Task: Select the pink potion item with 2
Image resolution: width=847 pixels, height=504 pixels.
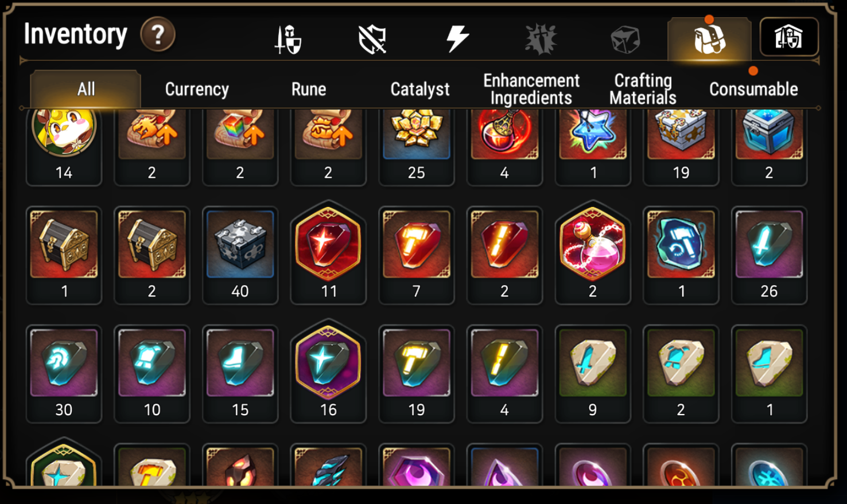Action: click(592, 252)
